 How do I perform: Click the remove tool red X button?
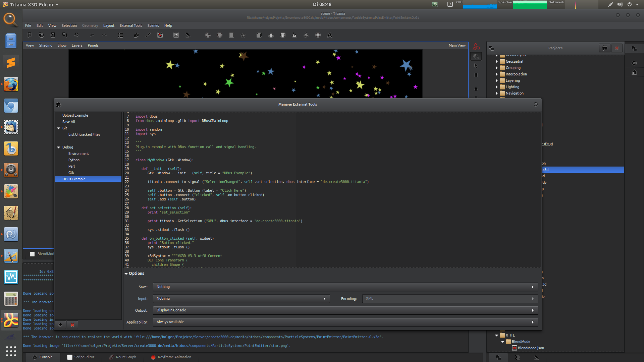72,324
